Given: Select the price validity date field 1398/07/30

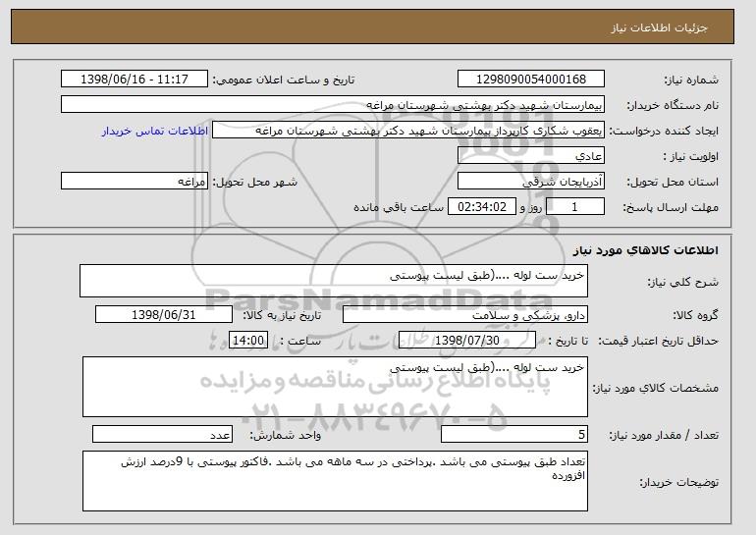Looking at the screenshot, I should click(x=467, y=341).
